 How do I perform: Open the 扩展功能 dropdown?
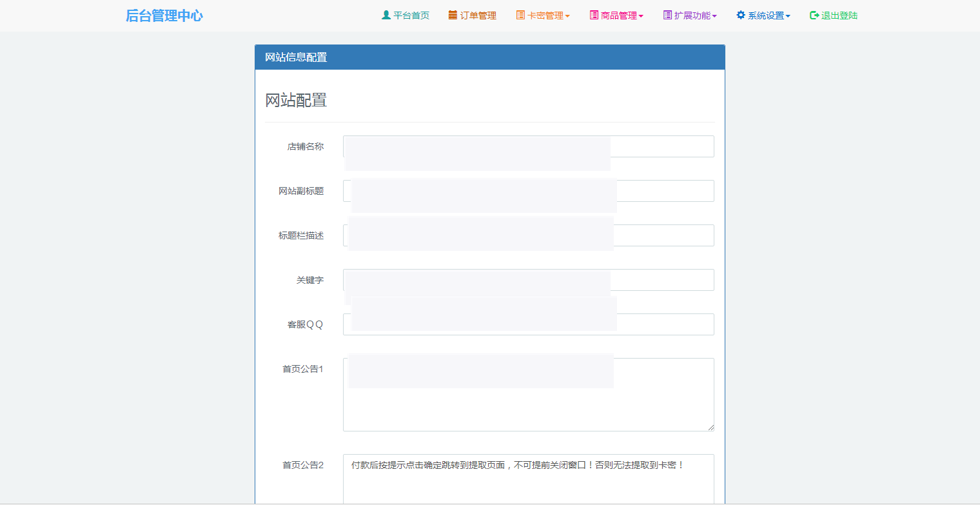690,15
